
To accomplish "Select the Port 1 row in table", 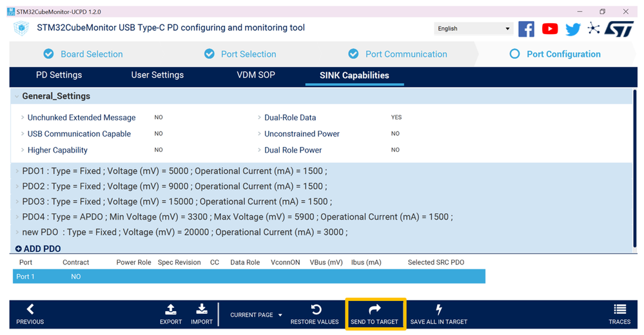I will 248,276.
